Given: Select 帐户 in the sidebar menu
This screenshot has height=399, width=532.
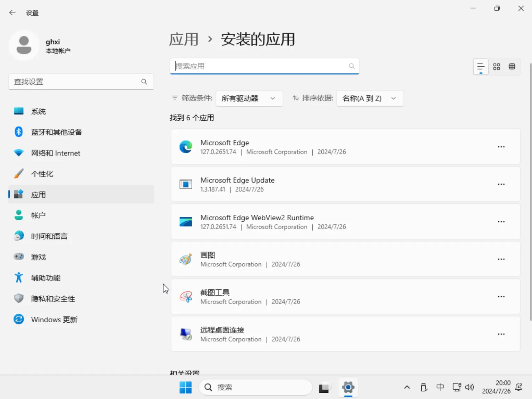Looking at the screenshot, I should pos(38,215).
